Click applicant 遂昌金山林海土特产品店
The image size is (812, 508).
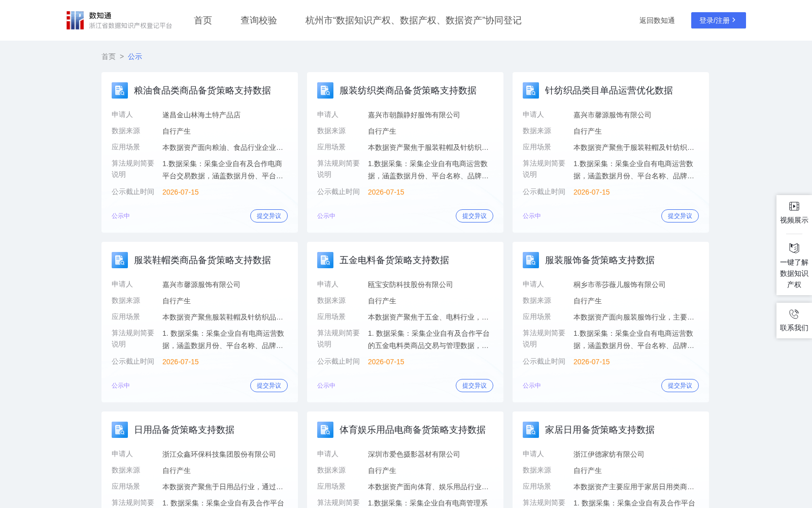point(201,115)
